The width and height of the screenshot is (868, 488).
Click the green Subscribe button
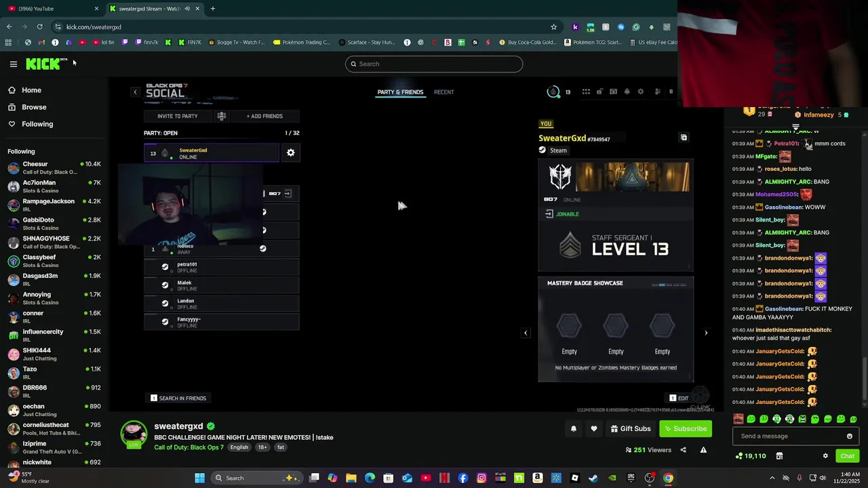click(686, 428)
